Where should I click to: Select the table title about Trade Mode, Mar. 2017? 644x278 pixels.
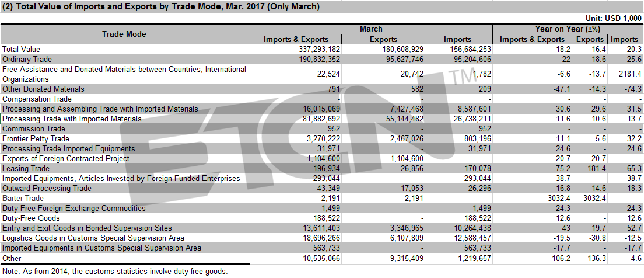point(161,6)
